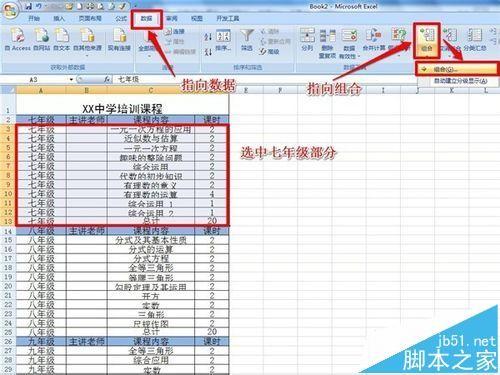Switch to Home (开始) tab

[x=34, y=18]
